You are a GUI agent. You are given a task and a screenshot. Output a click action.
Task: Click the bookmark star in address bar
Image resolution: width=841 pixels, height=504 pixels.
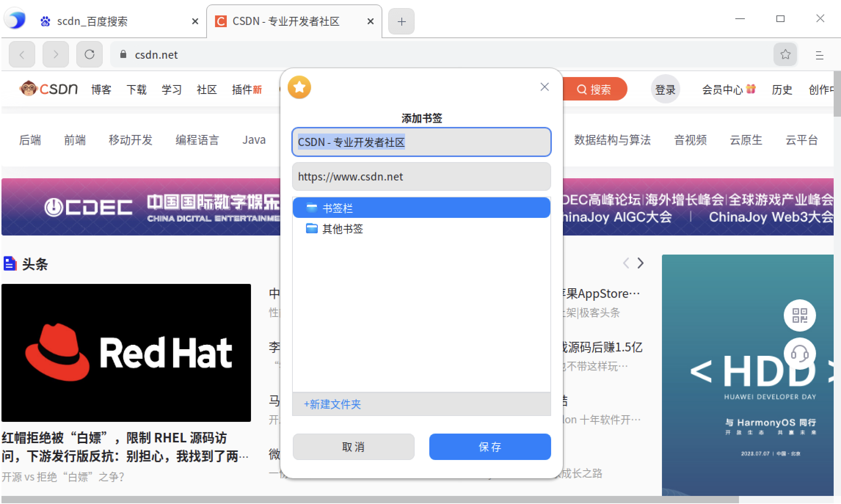[x=785, y=55]
